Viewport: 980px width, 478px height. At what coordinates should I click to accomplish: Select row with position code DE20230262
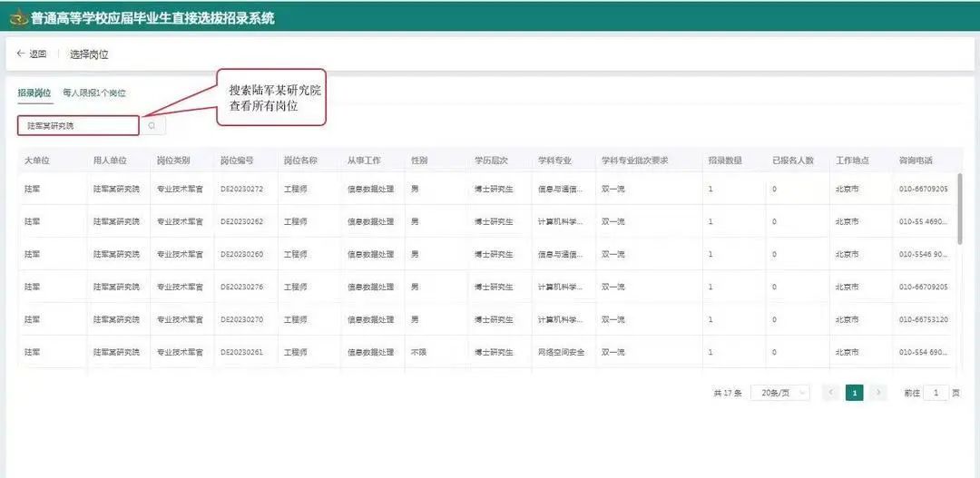241,221
